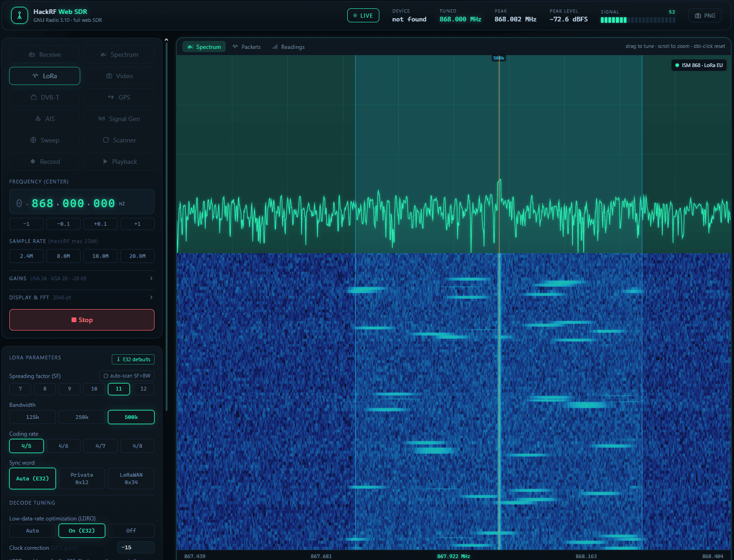Select spreading factor 7
Screen dimensions: 734x560
[20, 389]
